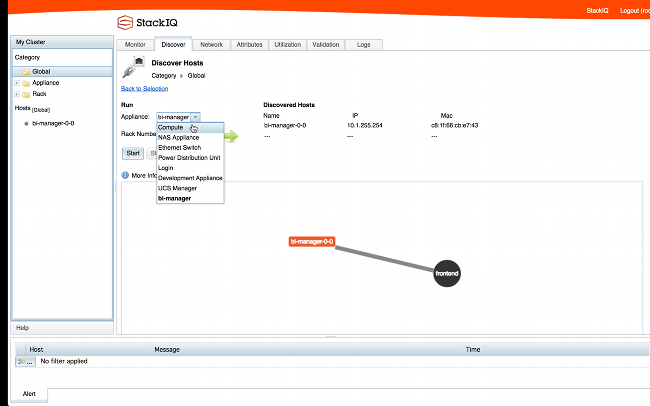Click the Message column header

306,350
